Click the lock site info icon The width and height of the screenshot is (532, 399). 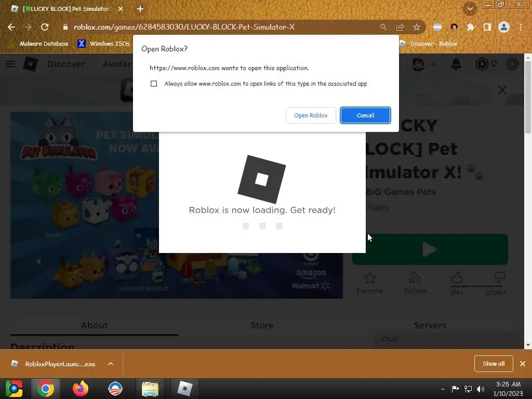(65, 27)
